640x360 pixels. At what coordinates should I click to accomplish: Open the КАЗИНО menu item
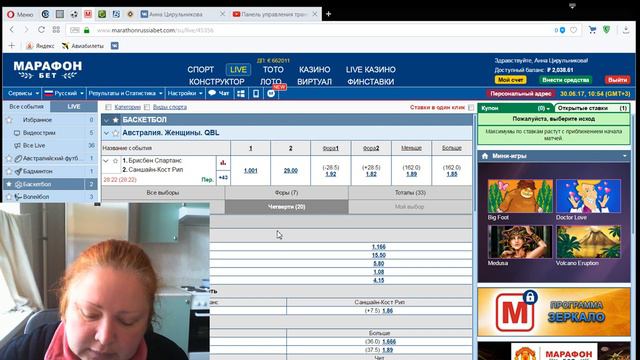pyautogui.click(x=314, y=69)
